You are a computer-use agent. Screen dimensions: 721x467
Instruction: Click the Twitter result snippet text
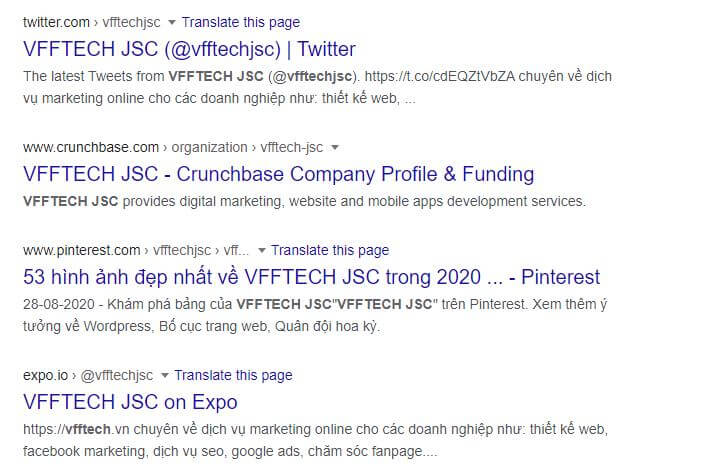click(317, 87)
